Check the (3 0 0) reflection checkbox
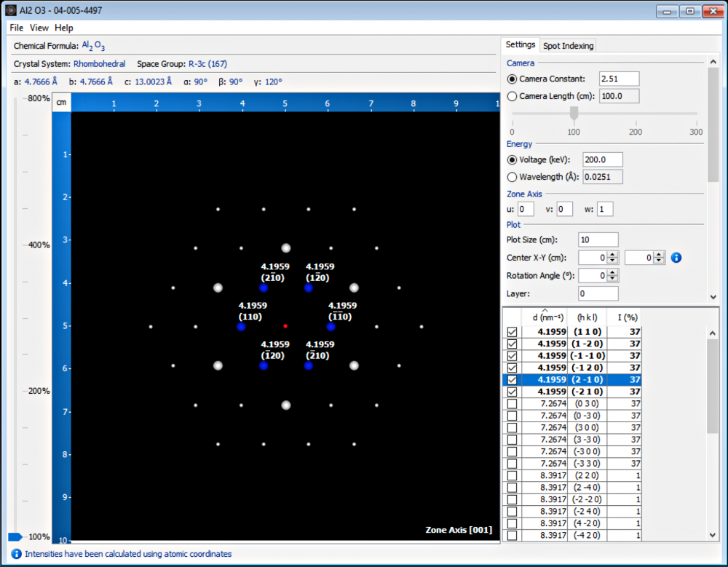728x567 pixels. 512,428
